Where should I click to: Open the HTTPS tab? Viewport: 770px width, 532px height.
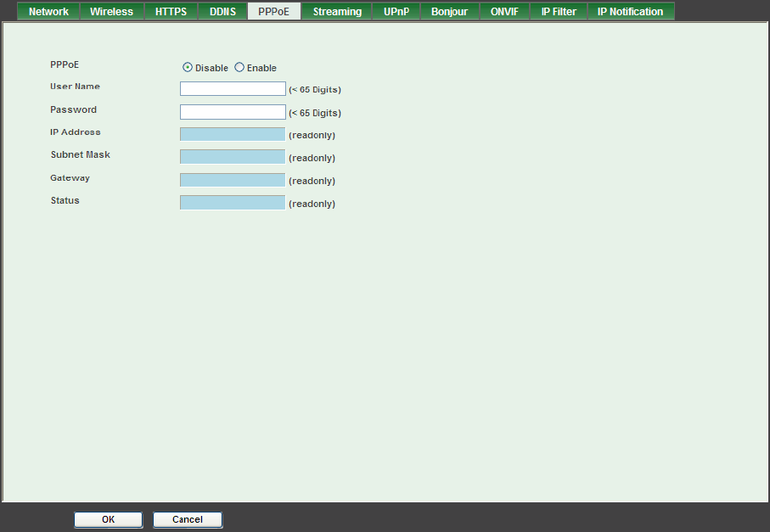click(171, 11)
